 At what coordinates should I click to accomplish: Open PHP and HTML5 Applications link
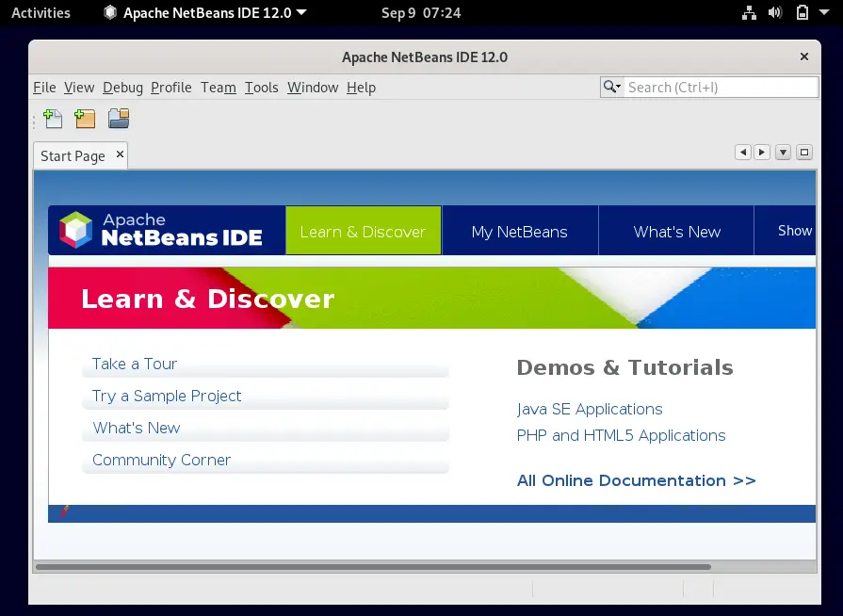(x=622, y=436)
